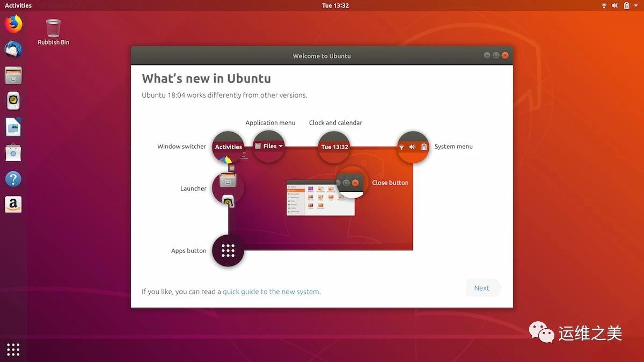
Task: Click the clock illustration circle in dialog
Action: pos(334,147)
